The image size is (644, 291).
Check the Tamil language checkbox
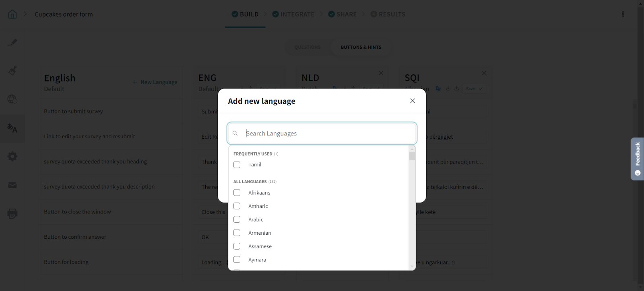[237, 165]
